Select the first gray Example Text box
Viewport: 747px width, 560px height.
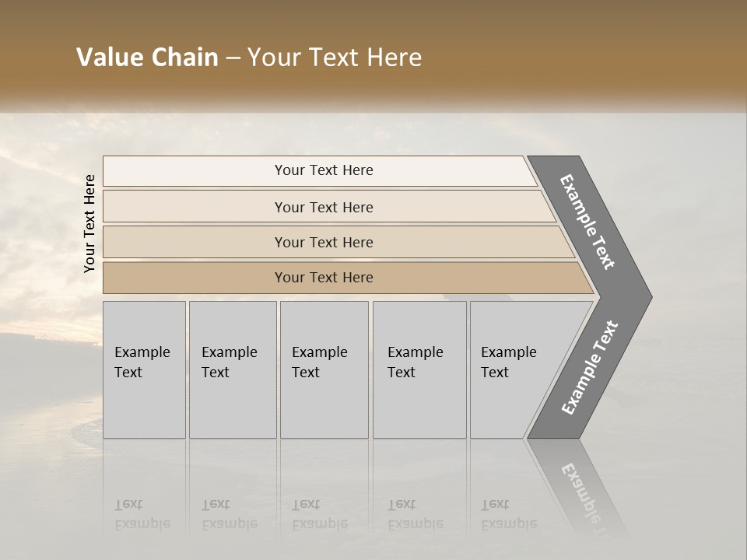pyautogui.click(x=144, y=369)
